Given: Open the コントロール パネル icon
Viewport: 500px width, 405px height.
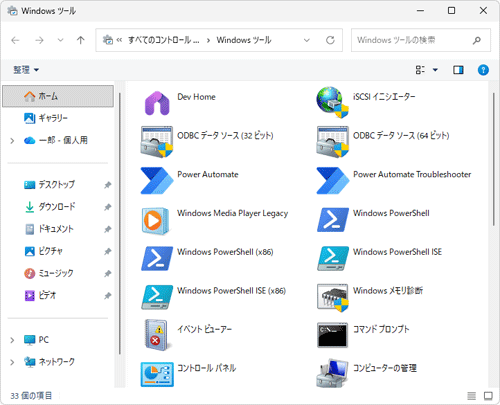Looking at the screenshot, I should (x=157, y=374).
